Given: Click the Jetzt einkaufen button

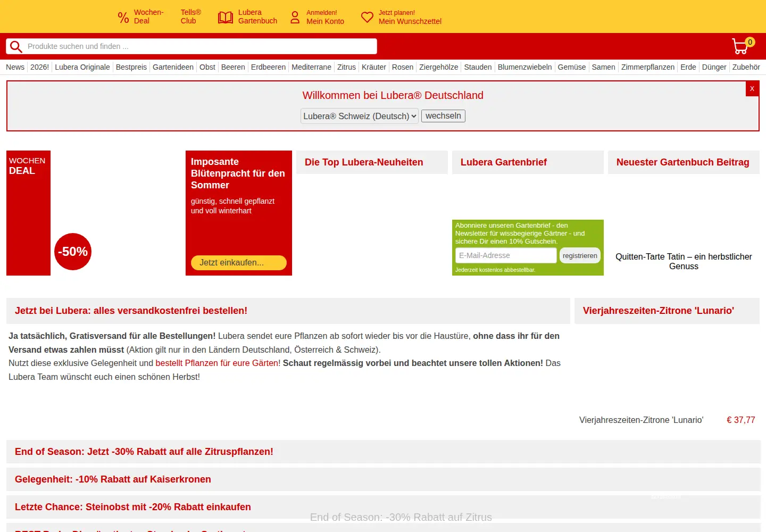Looking at the screenshot, I should click(x=239, y=263).
